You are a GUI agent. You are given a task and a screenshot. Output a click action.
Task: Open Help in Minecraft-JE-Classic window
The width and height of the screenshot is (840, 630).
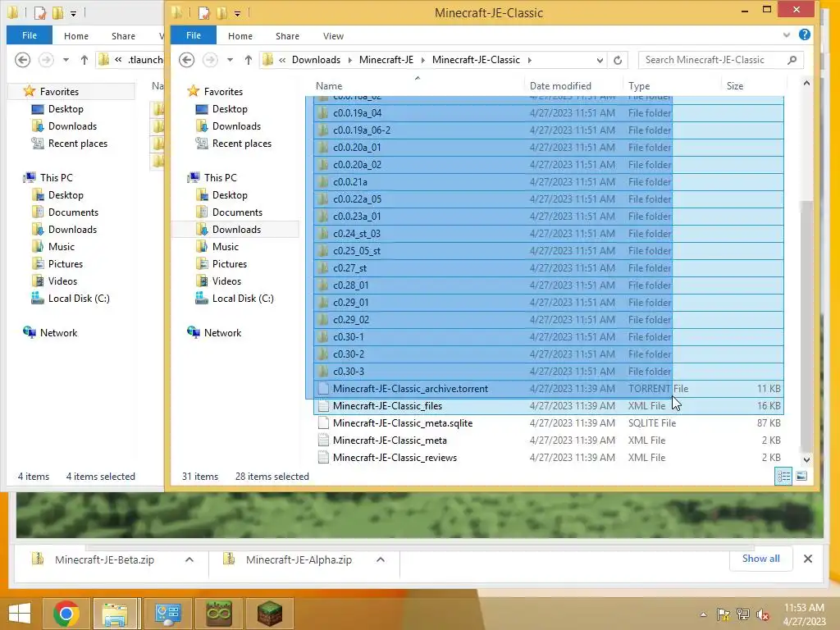(804, 34)
